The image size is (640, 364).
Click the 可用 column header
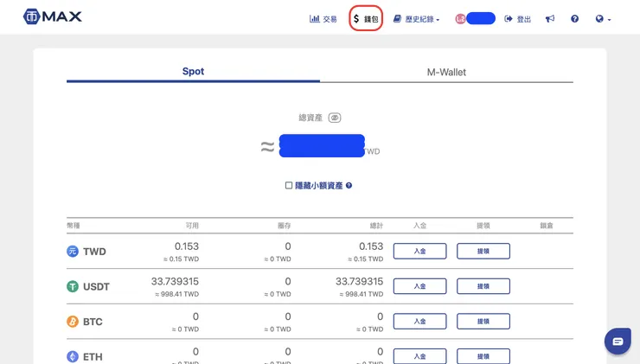click(192, 226)
